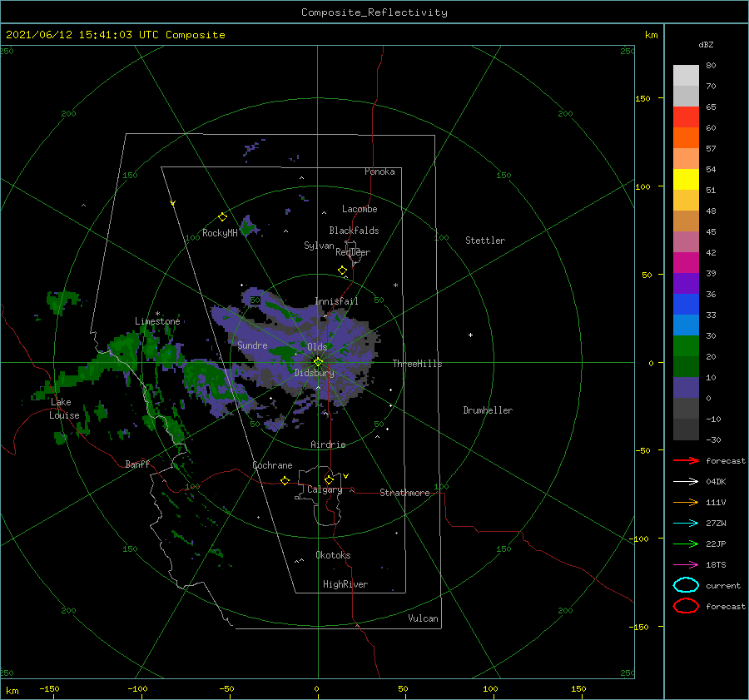749x700 pixels.
Task: Click the RedDeer label
Action: (353, 252)
